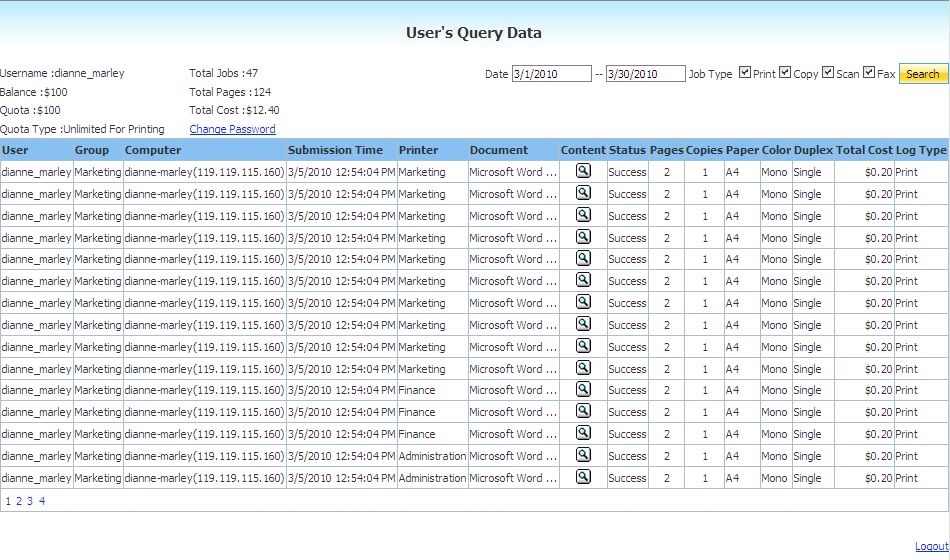950x560 pixels.
Task: Open content magnifier in the bottom Administration row
Action: pos(583,476)
